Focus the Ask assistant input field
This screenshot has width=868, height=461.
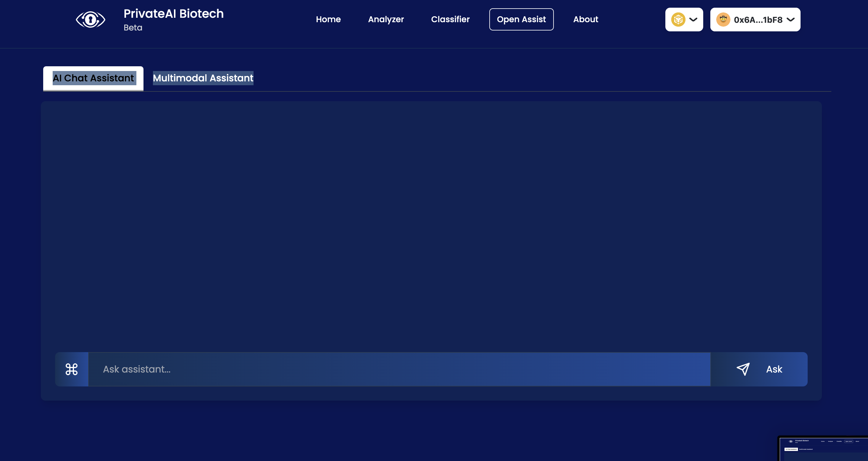(399, 369)
